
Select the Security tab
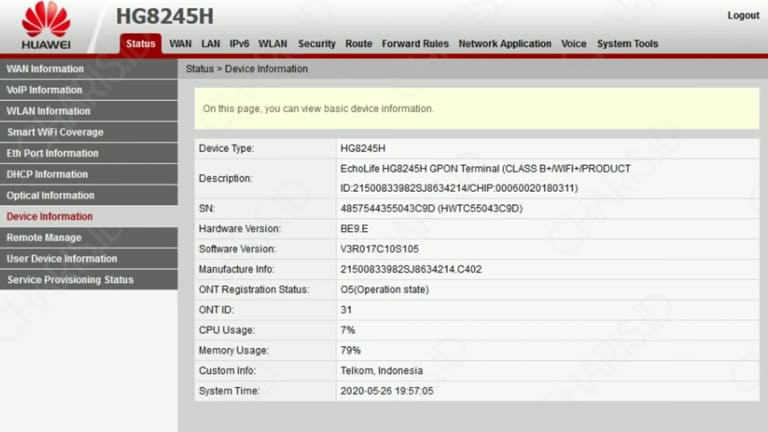point(317,44)
